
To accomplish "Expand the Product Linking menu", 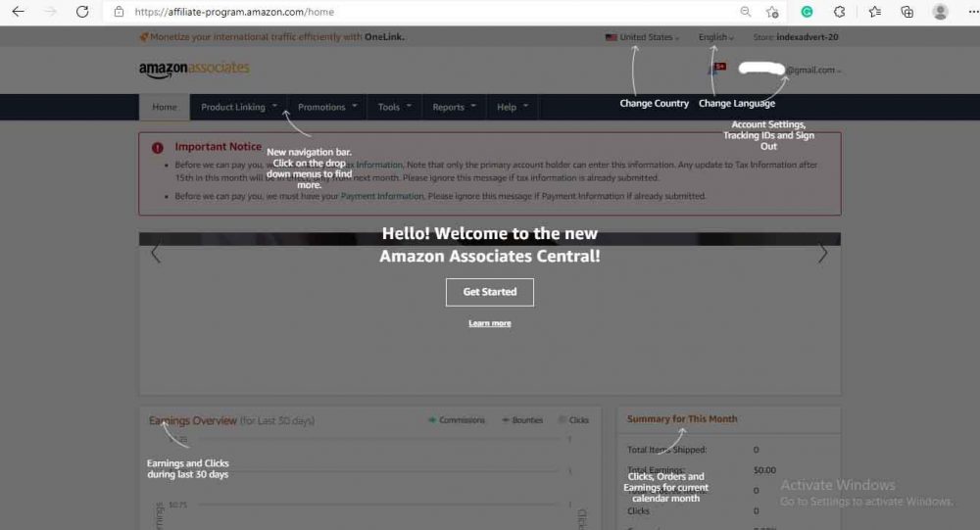I will click(x=239, y=107).
